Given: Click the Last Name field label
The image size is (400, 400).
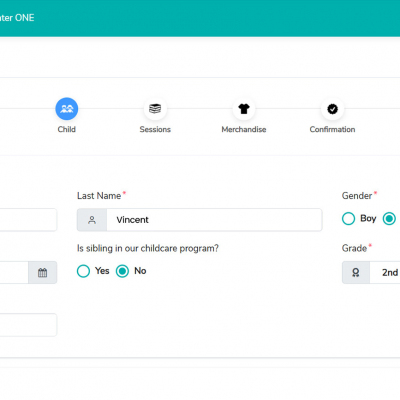Looking at the screenshot, I should (x=99, y=196).
